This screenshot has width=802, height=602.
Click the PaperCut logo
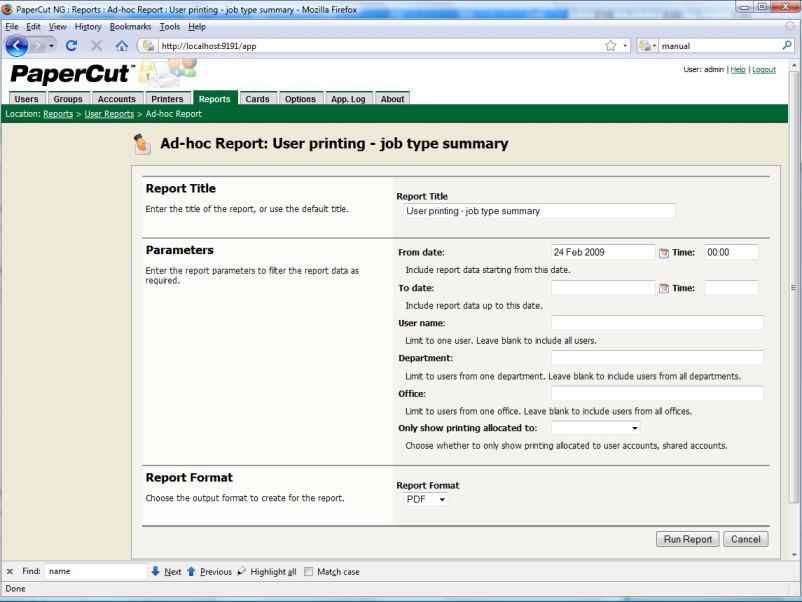[72, 73]
